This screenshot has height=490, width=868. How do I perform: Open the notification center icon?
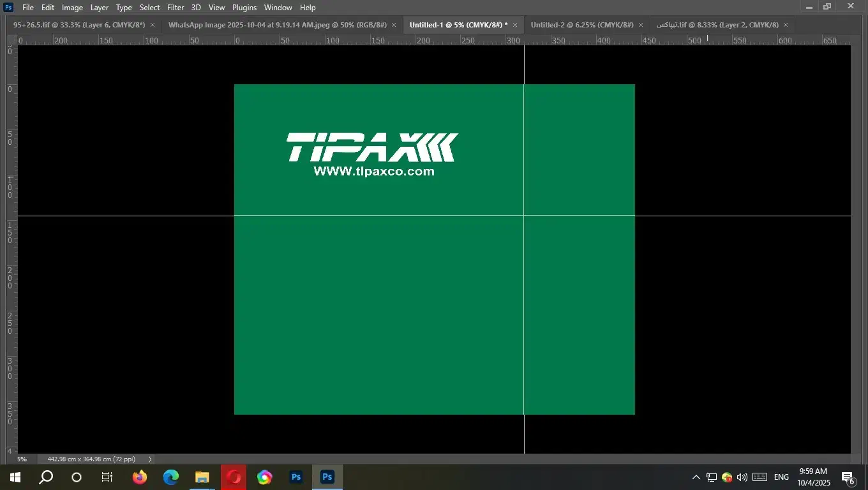(x=848, y=477)
